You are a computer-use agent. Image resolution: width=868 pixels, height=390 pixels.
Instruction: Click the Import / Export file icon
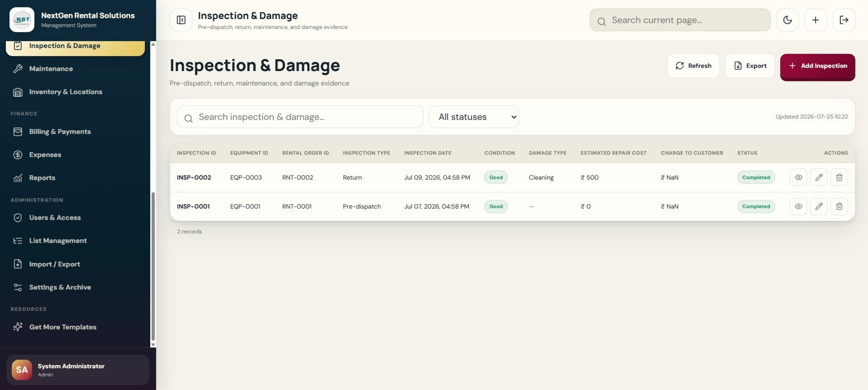(18, 264)
